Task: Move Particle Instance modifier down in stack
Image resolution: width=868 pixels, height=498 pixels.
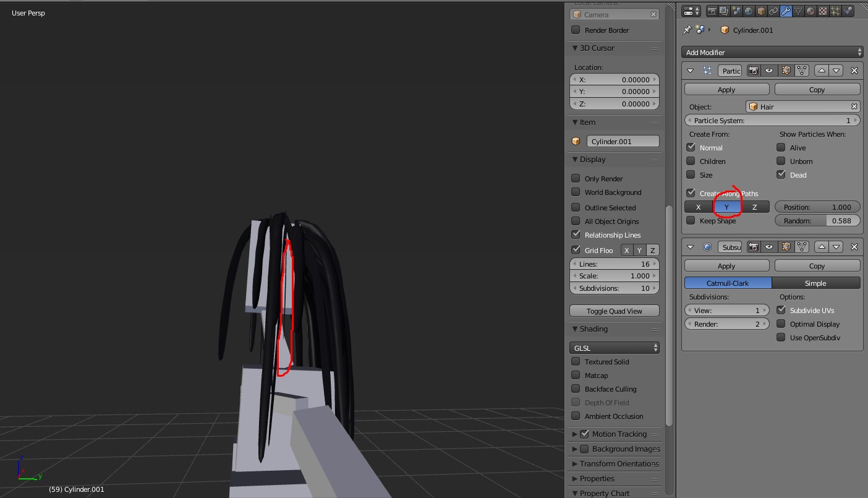Action: pos(836,71)
